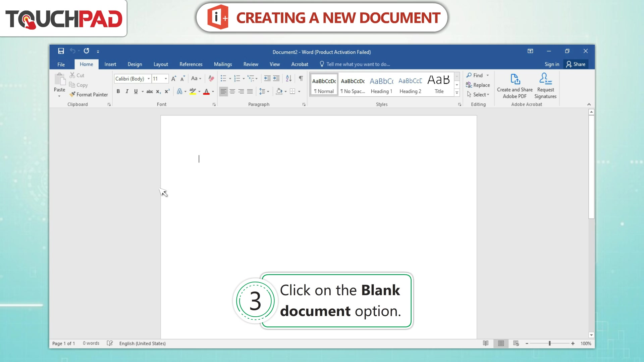Click zoom out minus button
The image size is (644, 362).
tap(527, 343)
